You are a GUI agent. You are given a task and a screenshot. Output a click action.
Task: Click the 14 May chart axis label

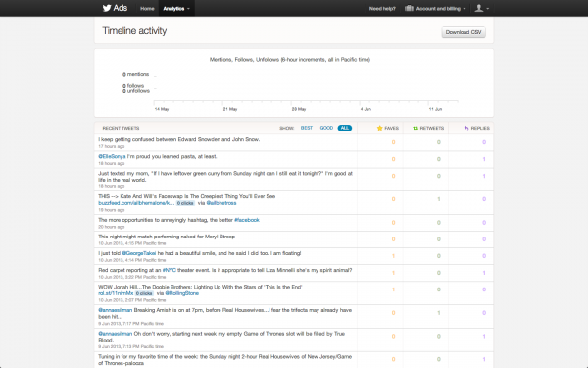click(162, 109)
